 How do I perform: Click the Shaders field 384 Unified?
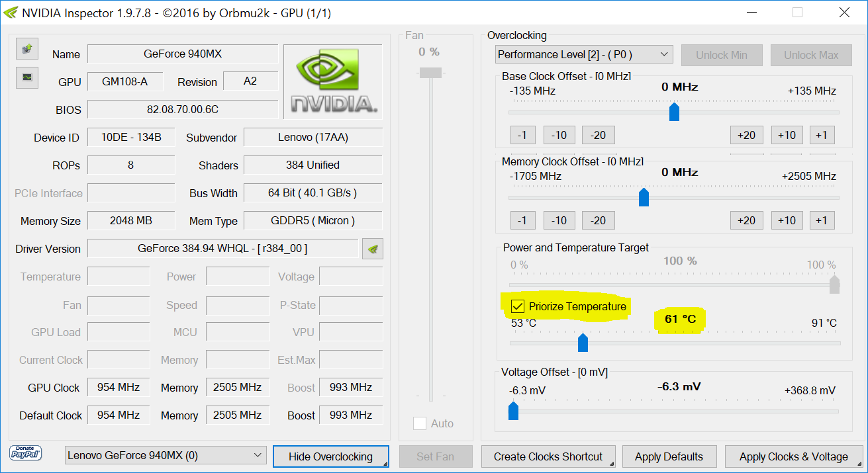tap(313, 165)
